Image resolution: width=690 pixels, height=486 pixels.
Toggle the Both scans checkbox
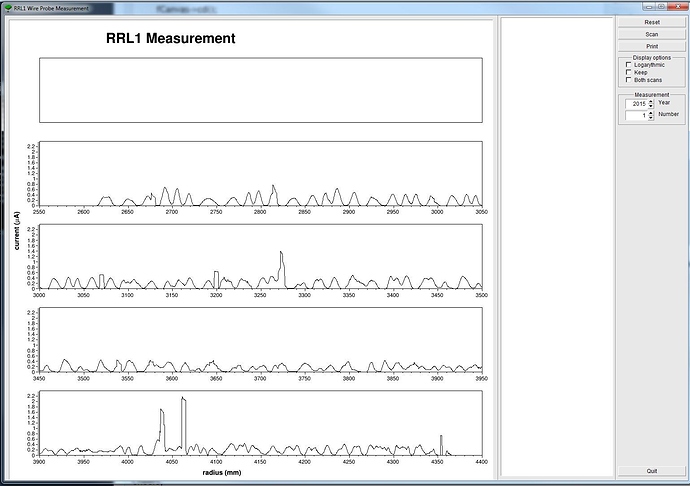point(628,80)
